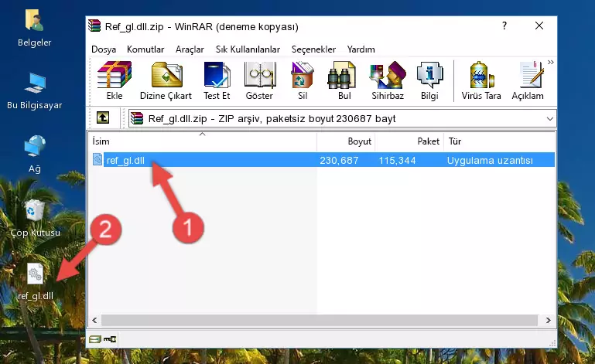Expand the toolbar overflow chevron

tap(551, 62)
